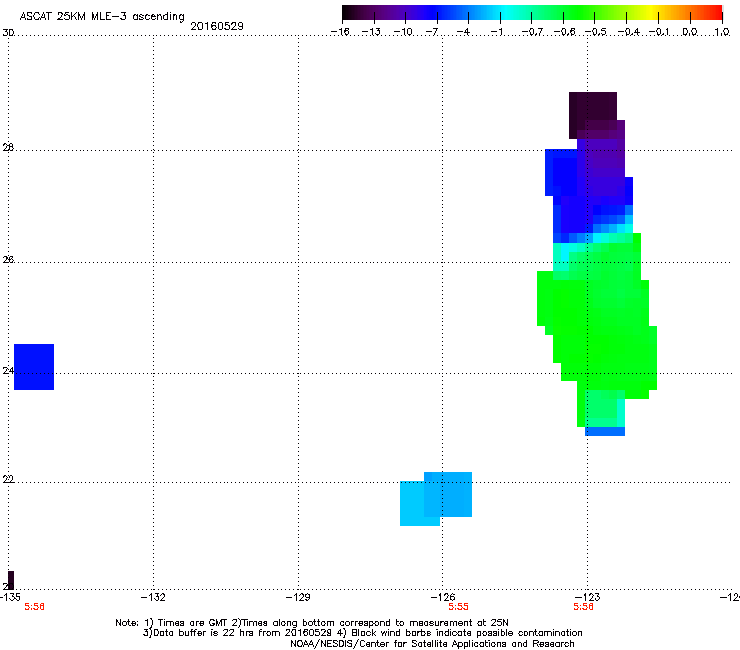Screen dimensions: 740x650
Task: Click the color bar label -0.6
Action: [564, 32]
